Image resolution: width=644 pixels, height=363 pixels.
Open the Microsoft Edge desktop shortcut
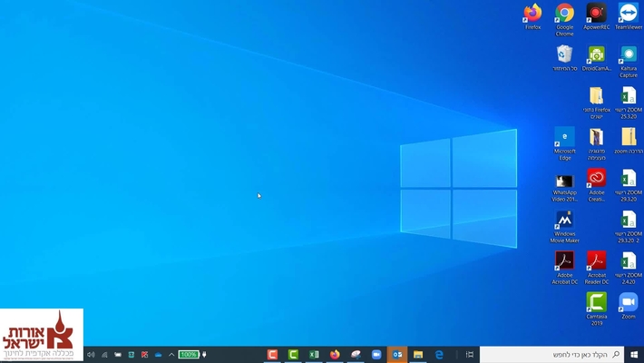[564, 144]
